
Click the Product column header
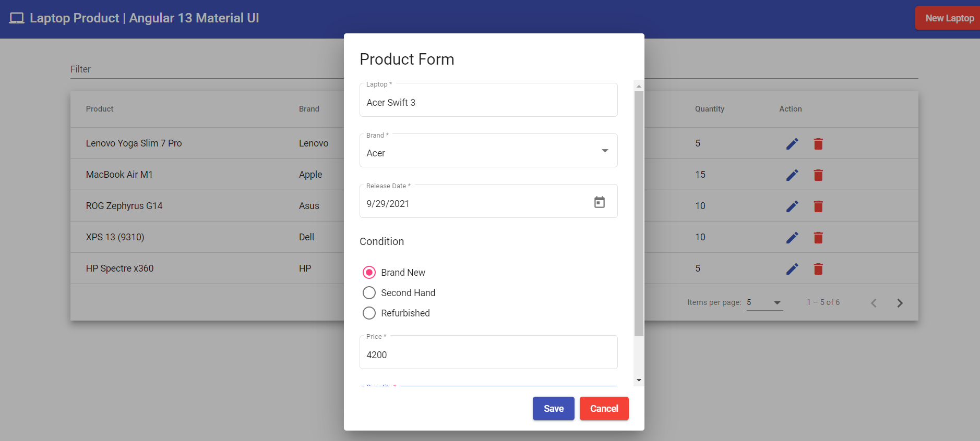pyautogui.click(x=100, y=109)
